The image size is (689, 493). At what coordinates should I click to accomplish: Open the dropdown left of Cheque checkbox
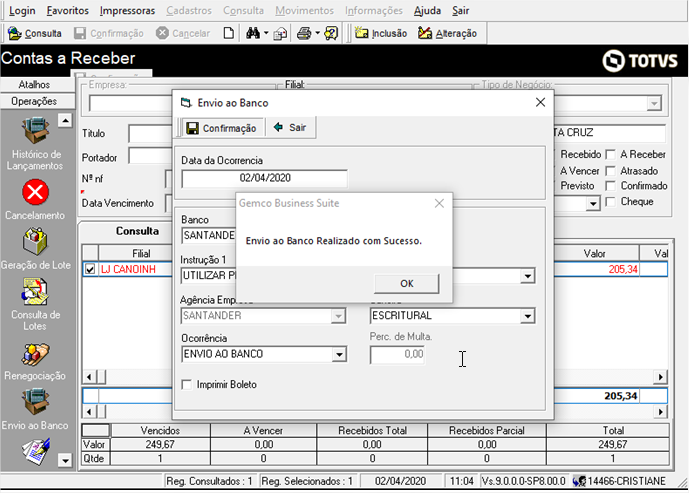point(593,203)
